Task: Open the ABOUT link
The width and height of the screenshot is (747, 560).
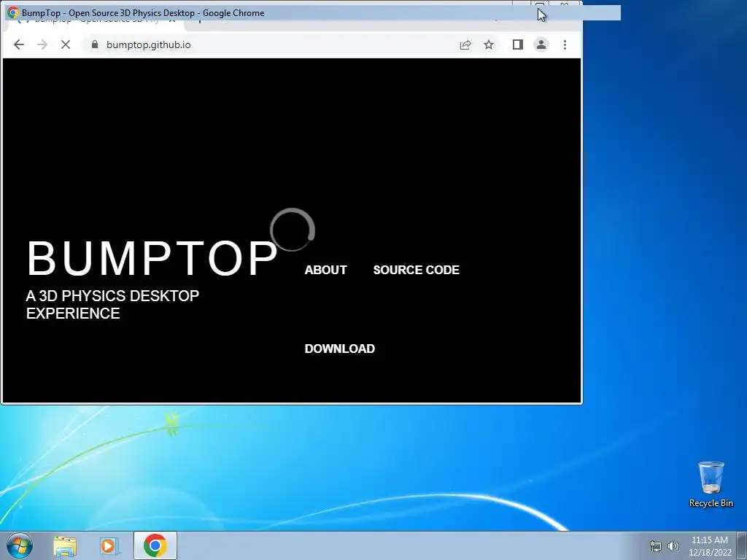Action: coord(325,270)
